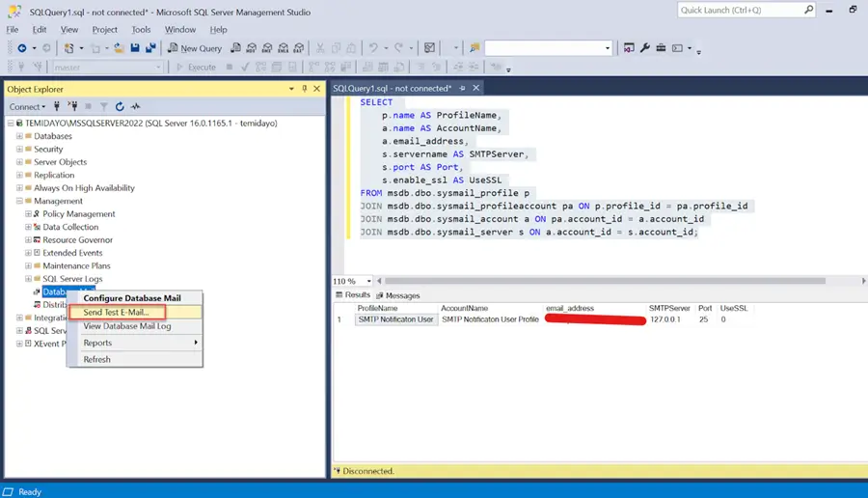Select the Extended Events tree item
Screen dimensions: 868x498
pos(72,253)
